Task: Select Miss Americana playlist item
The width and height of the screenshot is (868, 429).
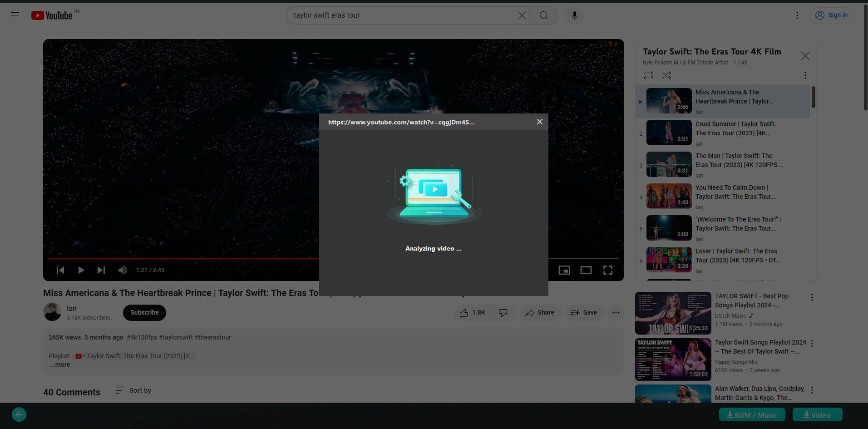Action: pos(723,101)
